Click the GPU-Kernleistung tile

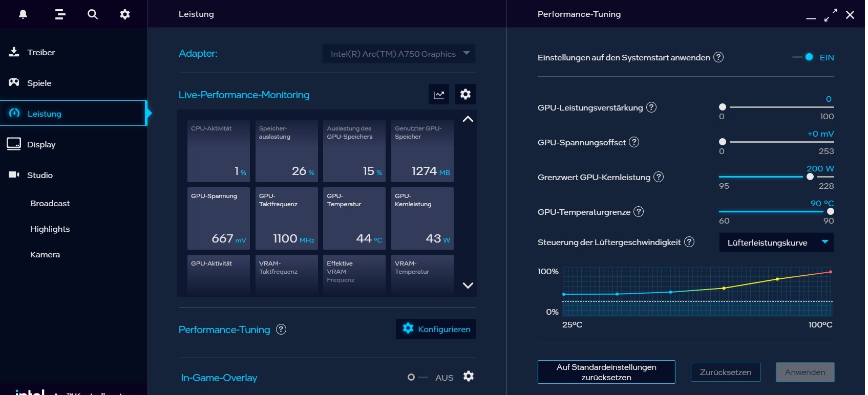pos(422,218)
